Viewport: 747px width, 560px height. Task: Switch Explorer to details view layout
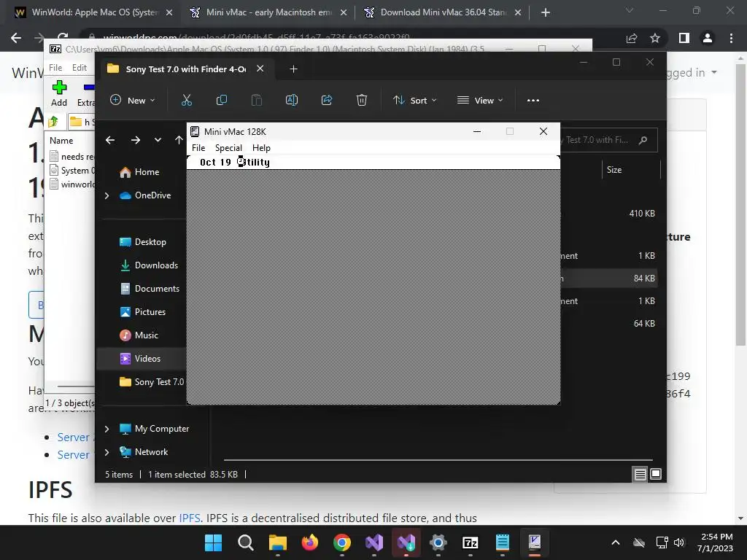click(x=640, y=474)
